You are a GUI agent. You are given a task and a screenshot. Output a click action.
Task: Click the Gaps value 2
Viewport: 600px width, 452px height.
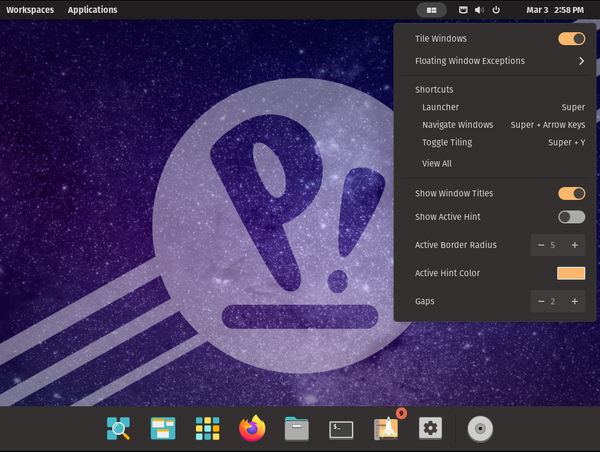pyautogui.click(x=553, y=302)
